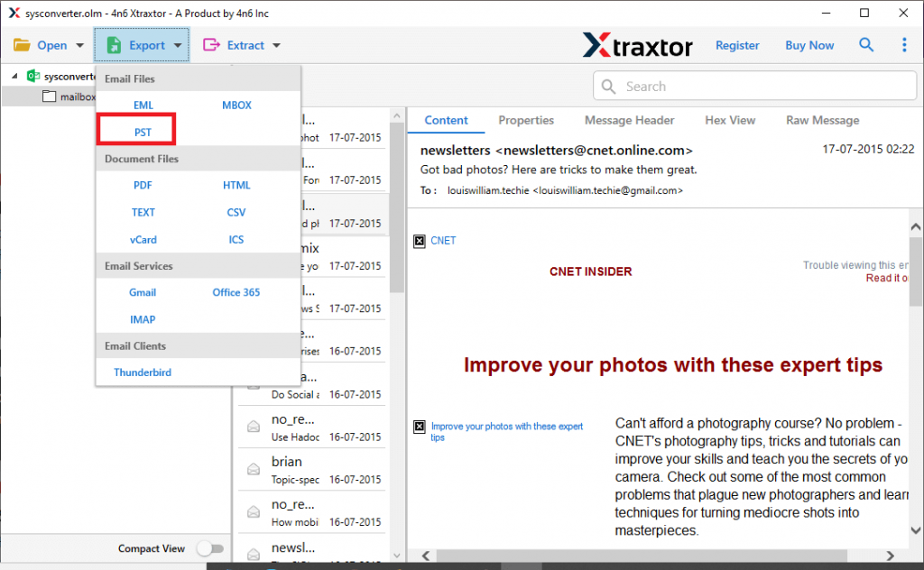Select Office 365 export option
Viewport: 924px width, 570px height.
click(236, 292)
